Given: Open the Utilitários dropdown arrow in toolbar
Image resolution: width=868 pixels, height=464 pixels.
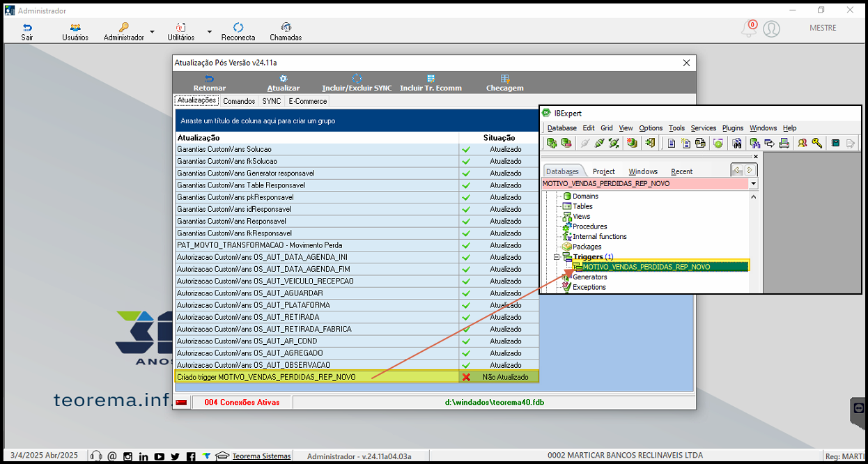Looking at the screenshot, I should point(209,32).
